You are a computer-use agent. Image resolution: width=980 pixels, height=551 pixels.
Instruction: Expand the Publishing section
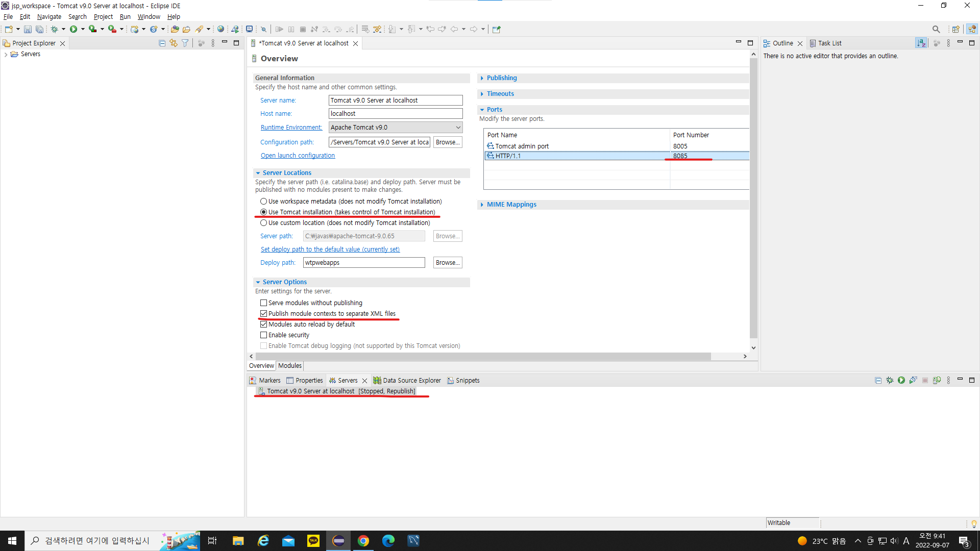[x=501, y=78]
